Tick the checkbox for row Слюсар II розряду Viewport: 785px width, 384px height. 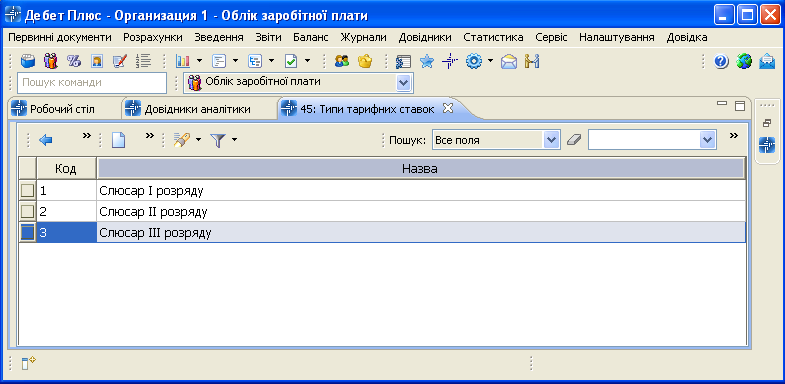click(28, 212)
